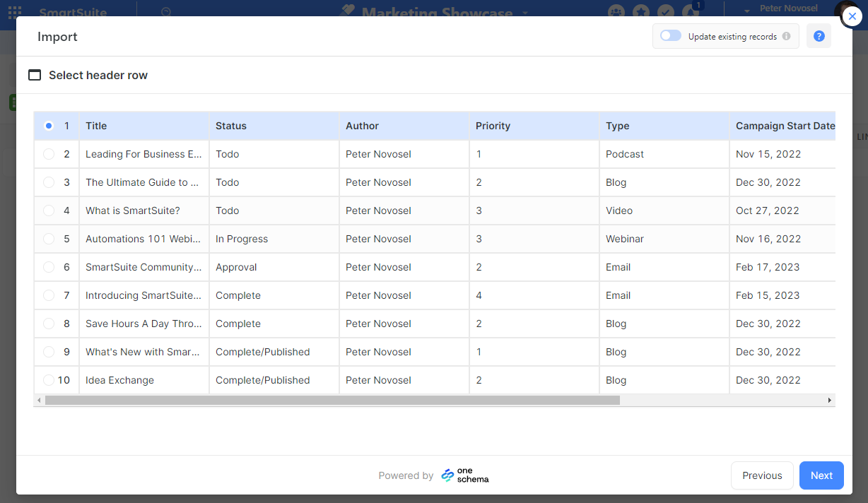This screenshot has width=868, height=503.
Task: Click the 'Podcast' type cell
Action: [x=664, y=154]
